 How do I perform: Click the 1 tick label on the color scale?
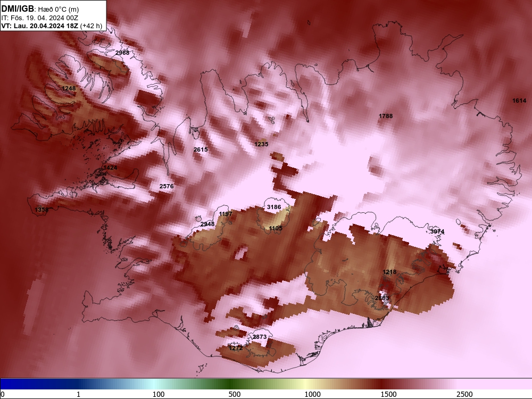click(x=78, y=394)
